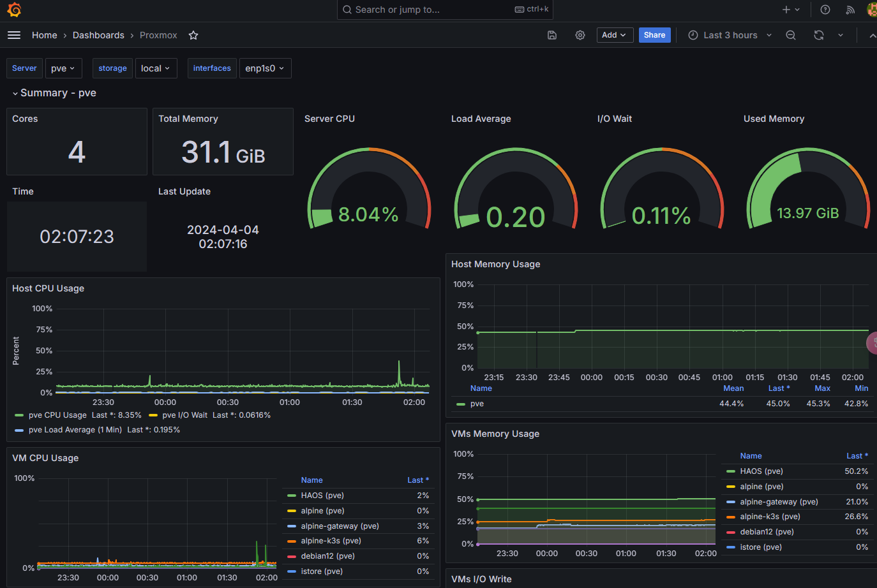Click the refresh dashboard icon

click(x=819, y=35)
